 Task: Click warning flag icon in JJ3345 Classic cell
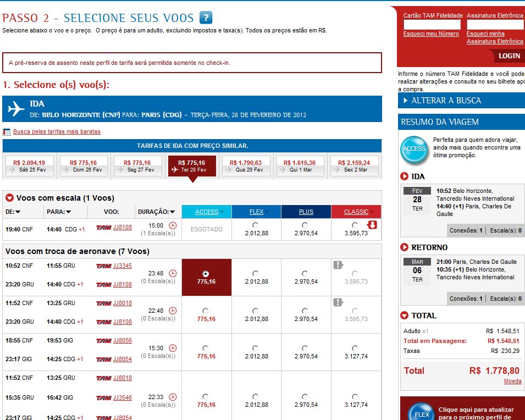338,265
